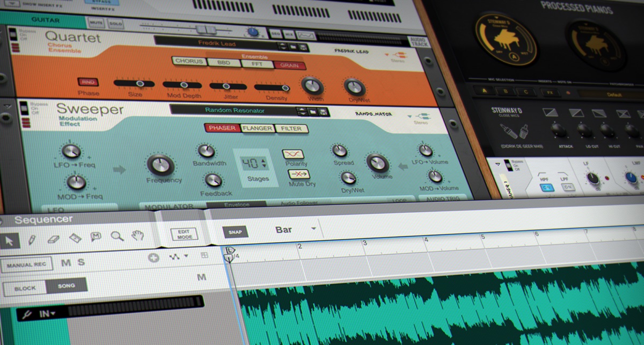Screen dimensions: 644x345
Task: Change Stages value with stepper arrows
Action: point(264,163)
